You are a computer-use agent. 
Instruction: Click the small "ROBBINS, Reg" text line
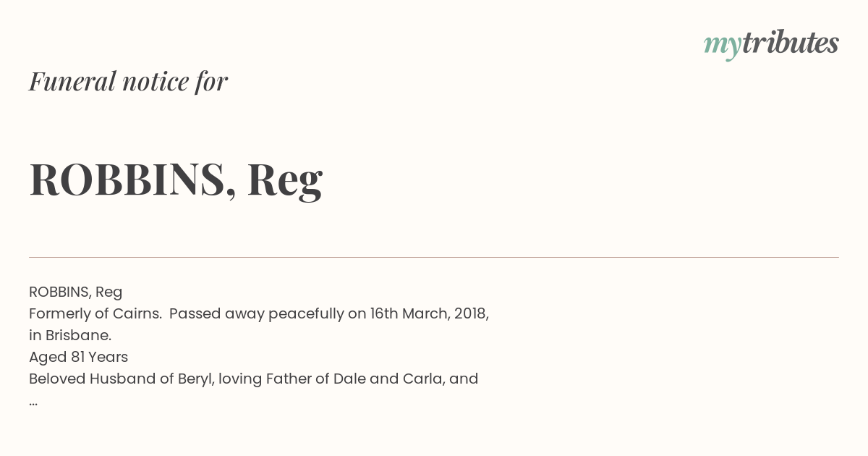click(x=76, y=292)
